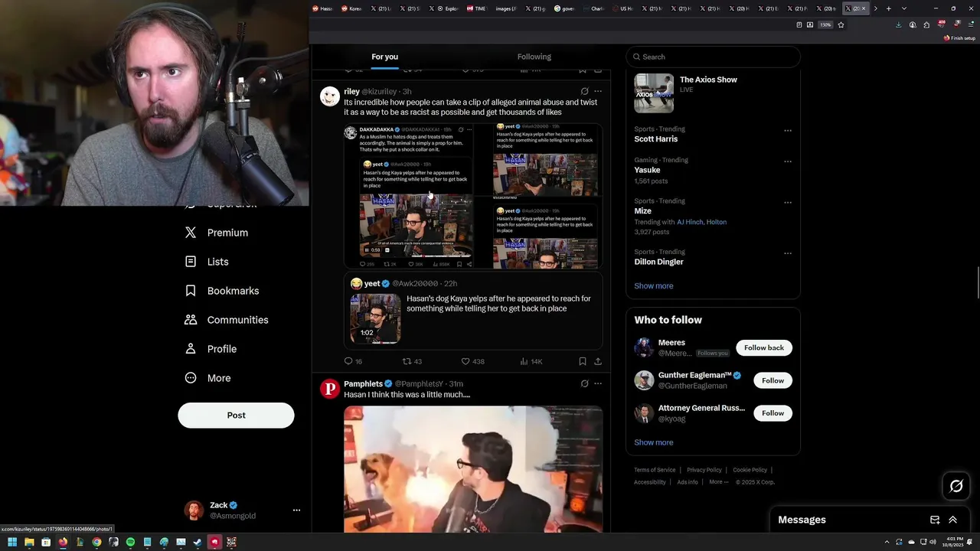Open Steam from the taskbar
This screenshot has width=980, height=551.
coord(198,542)
